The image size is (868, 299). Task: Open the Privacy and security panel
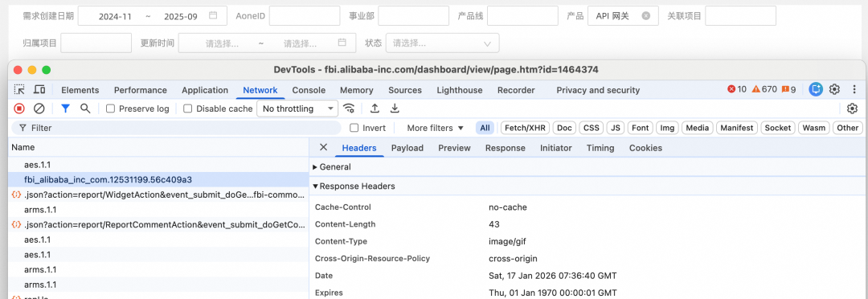tap(598, 90)
